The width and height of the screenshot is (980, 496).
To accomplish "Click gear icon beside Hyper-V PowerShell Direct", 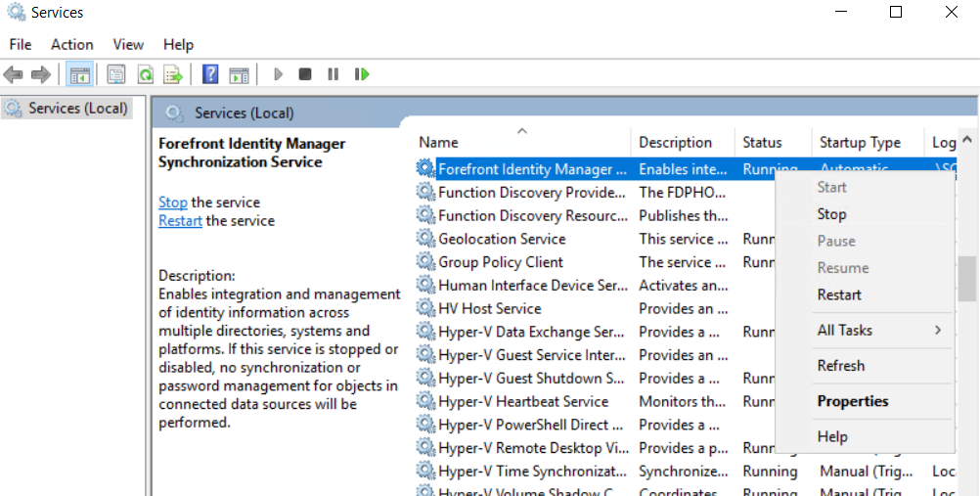I will [x=425, y=424].
